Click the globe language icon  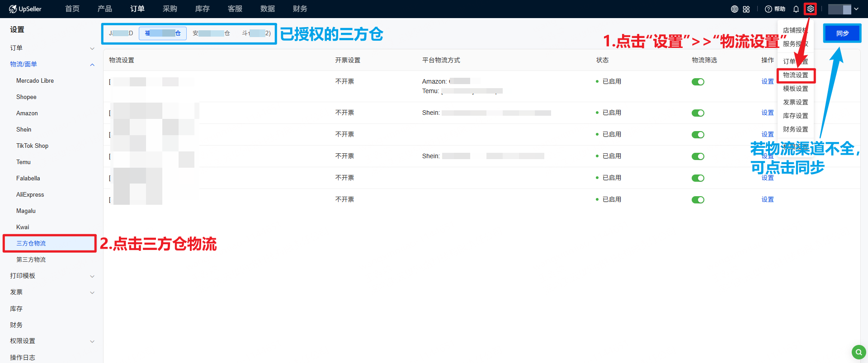[735, 9]
